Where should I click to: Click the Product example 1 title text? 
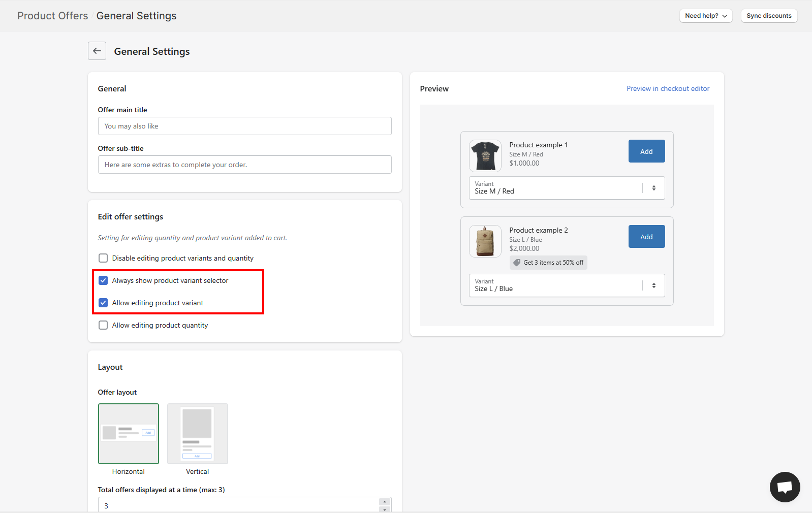tap(539, 145)
